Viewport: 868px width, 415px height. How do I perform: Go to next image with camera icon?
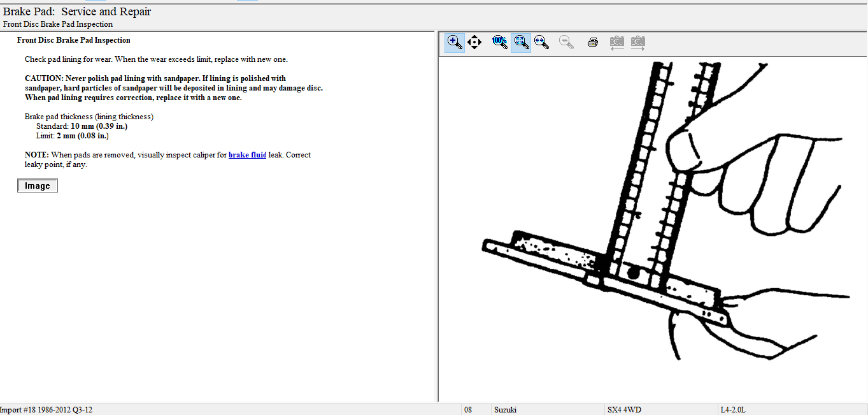point(637,43)
